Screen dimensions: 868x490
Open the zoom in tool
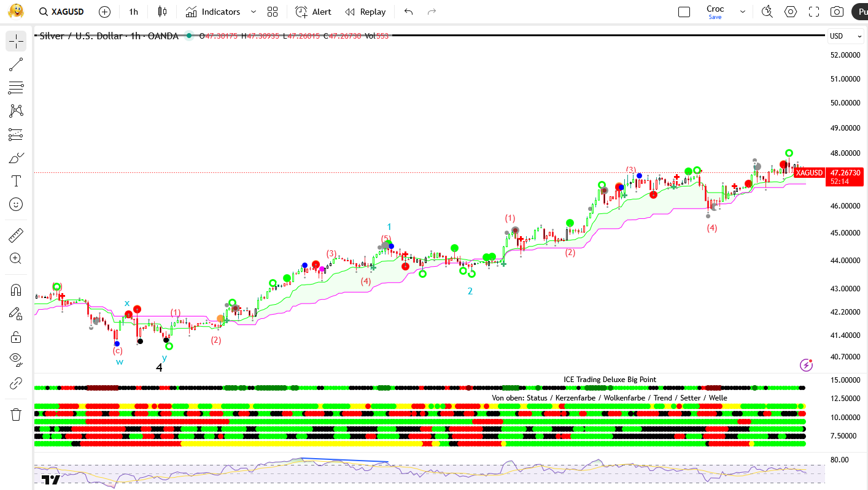tap(16, 258)
